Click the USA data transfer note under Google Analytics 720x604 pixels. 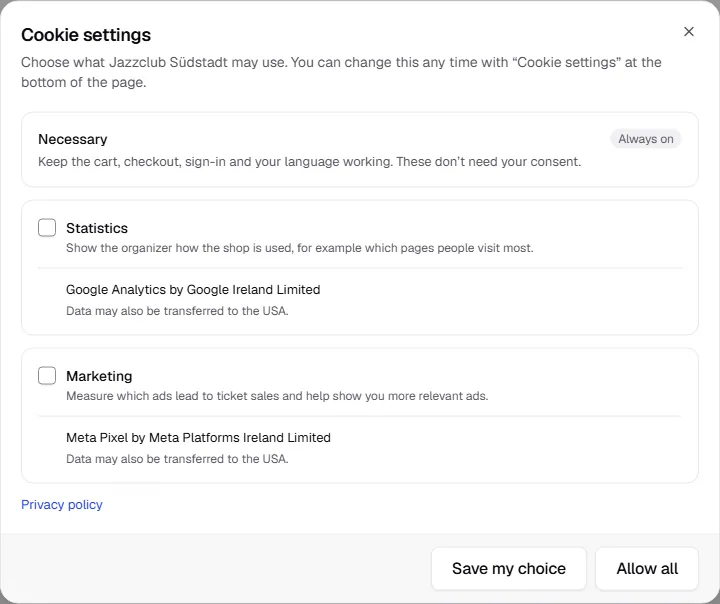tap(177, 311)
